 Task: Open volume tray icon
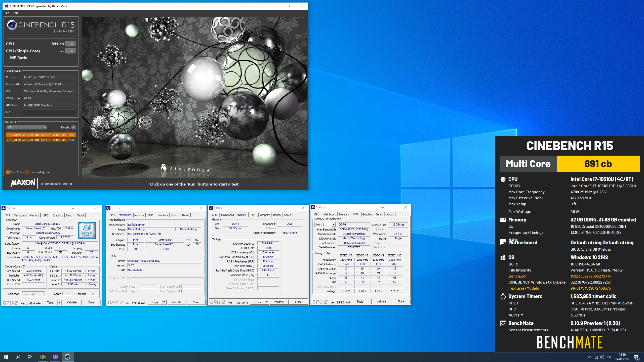(x=602, y=357)
